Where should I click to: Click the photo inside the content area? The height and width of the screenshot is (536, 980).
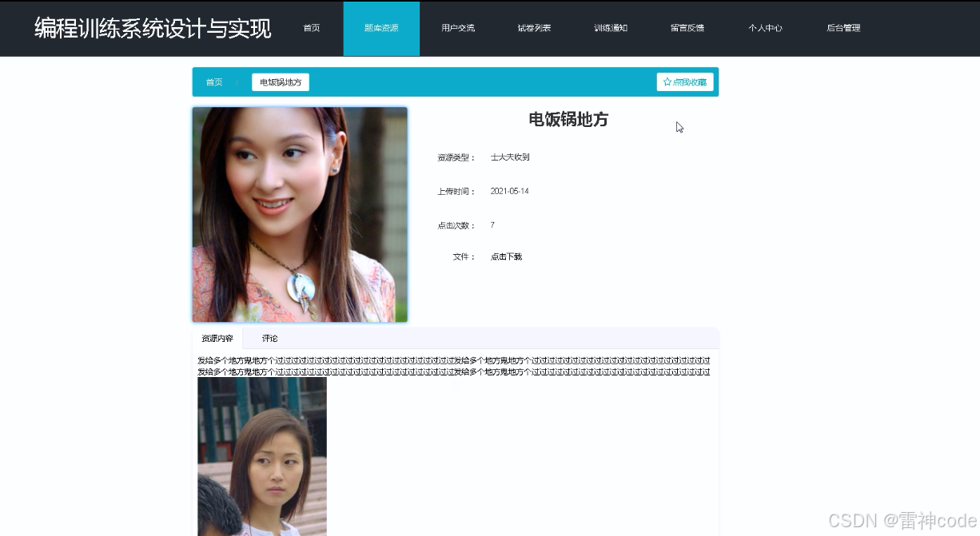pos(262,455)
